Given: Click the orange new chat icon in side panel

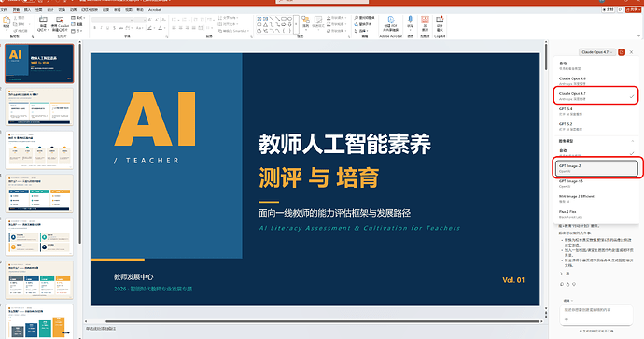Looking at the screenshot, I should 622,52.
